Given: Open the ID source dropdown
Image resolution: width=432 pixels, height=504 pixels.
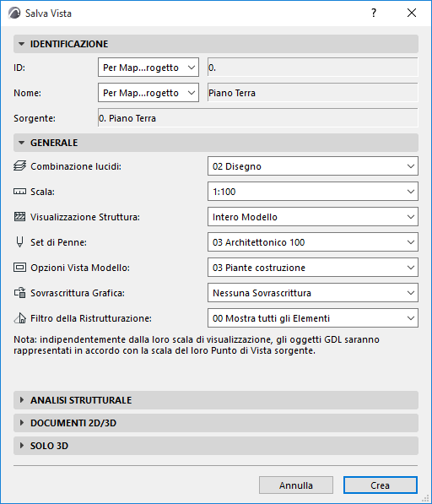Looking at the screenshot, I should coord(148,68).
